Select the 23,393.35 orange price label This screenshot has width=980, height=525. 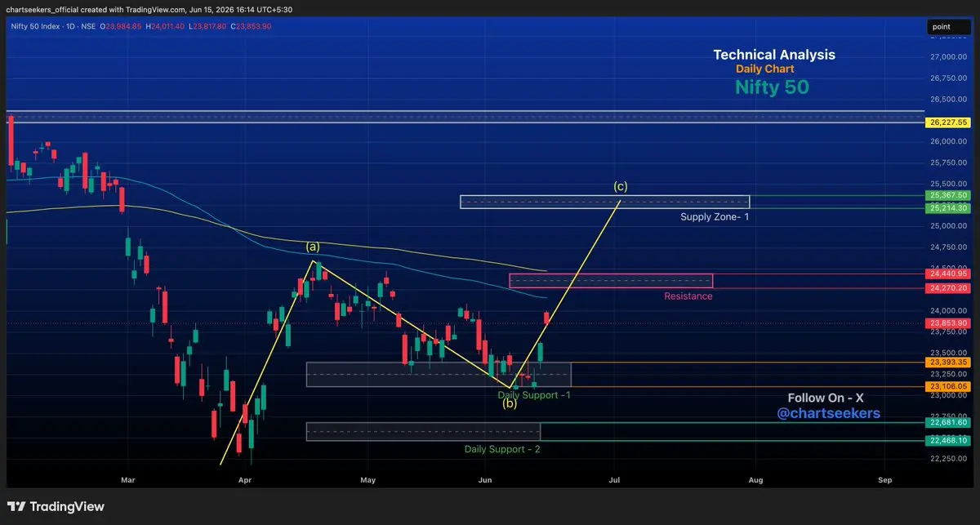click(x=947, y=362)
